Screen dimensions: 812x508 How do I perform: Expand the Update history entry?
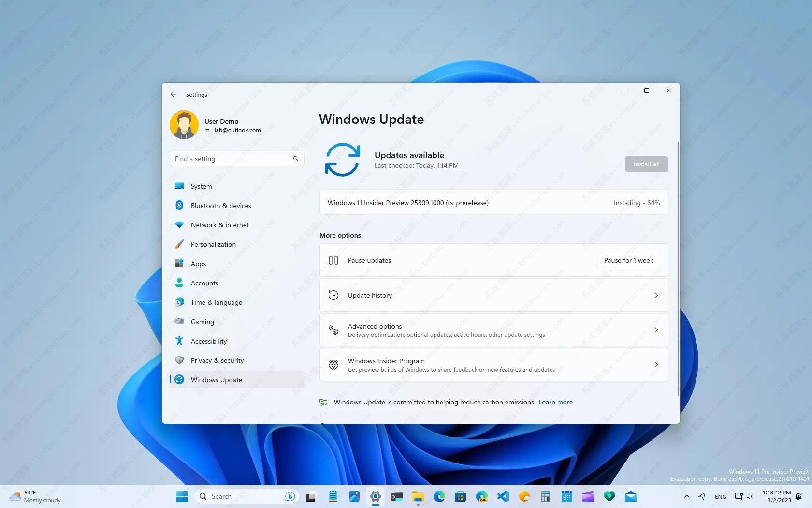click(x=656, y=295)
